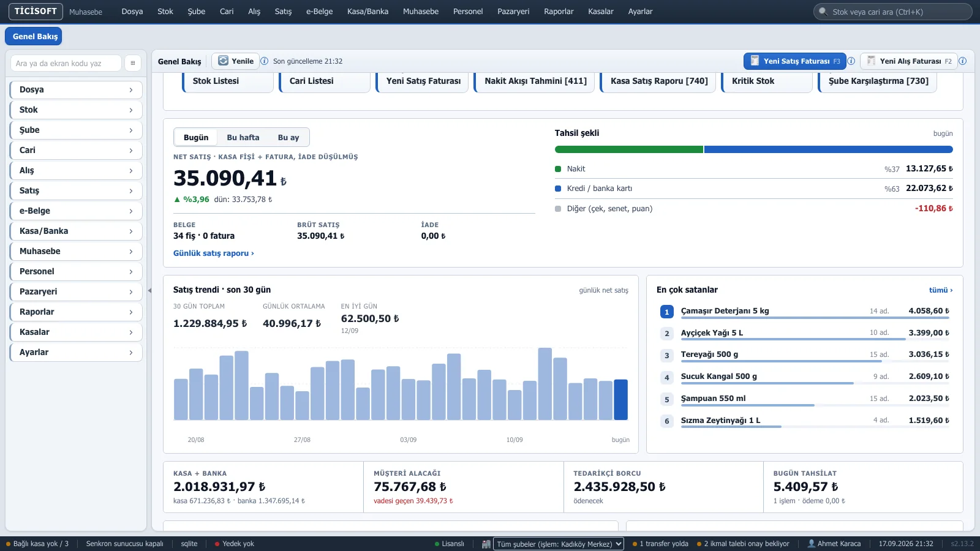Image resolution: width=980 pixels, height=551 pixels.
Task: Select the Genel Bakış tab
Action: (35, 36)
